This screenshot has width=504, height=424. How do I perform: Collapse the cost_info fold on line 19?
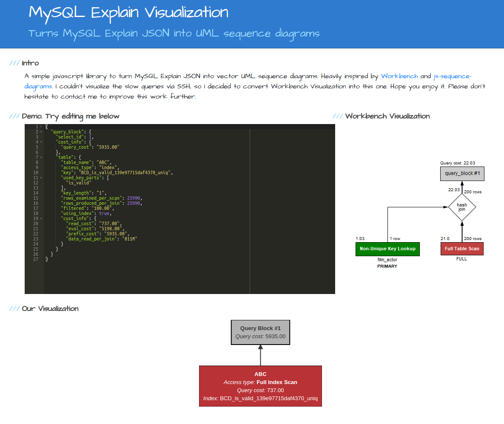pyautogui.click(x=41, y=218)
